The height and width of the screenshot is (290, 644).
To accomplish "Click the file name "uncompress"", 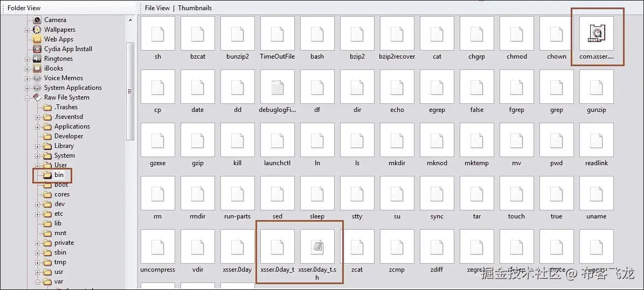I will coord(158,270).
